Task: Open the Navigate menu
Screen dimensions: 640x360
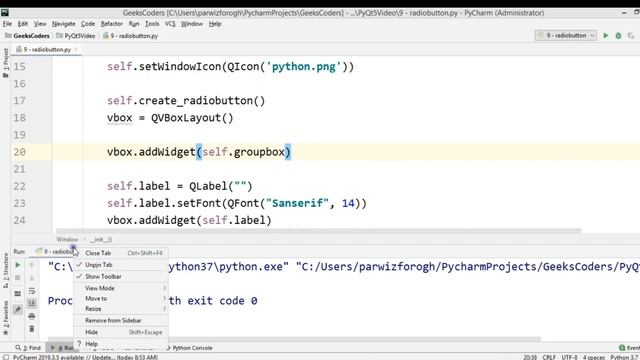Action: tap(64, 24)
